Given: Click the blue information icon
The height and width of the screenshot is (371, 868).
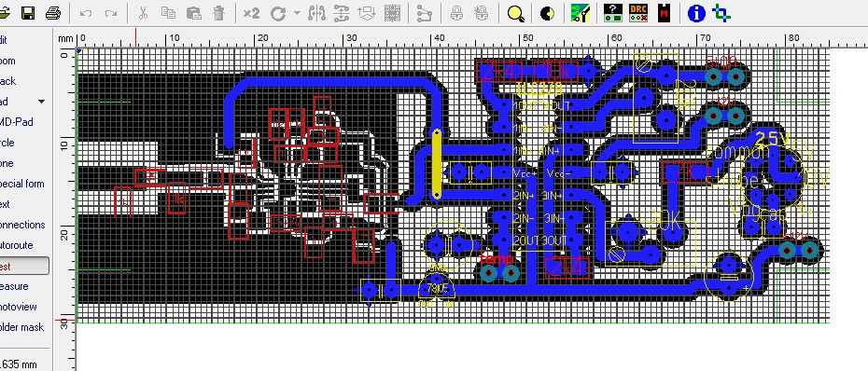Looking at the screenshot, I should click(x=696, y=13).
